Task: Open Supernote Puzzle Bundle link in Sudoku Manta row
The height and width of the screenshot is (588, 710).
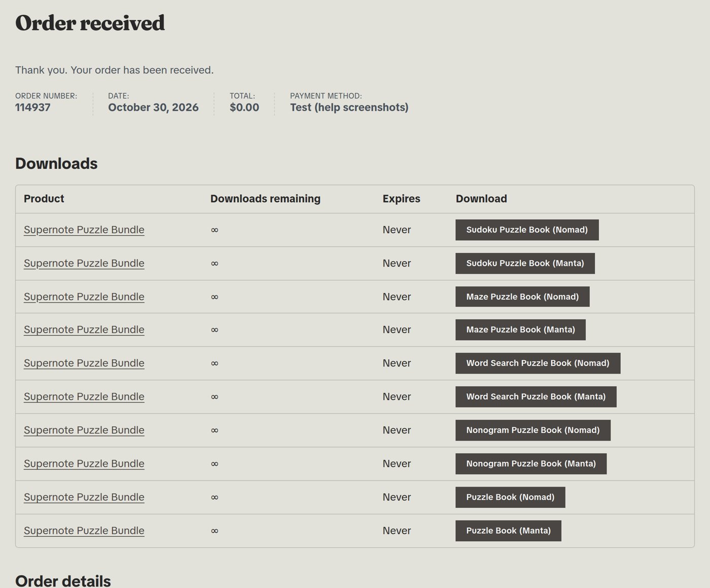Action: pyautogui.click(x=84, y=263)
